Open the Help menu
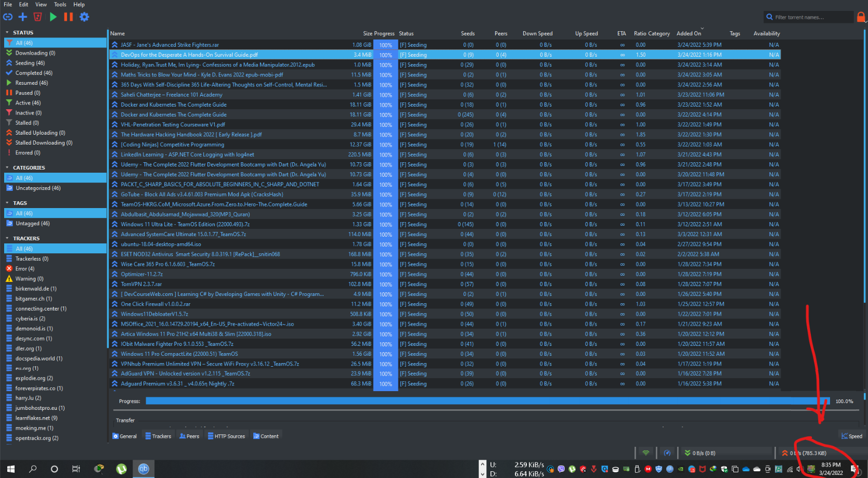 [79, 4]
